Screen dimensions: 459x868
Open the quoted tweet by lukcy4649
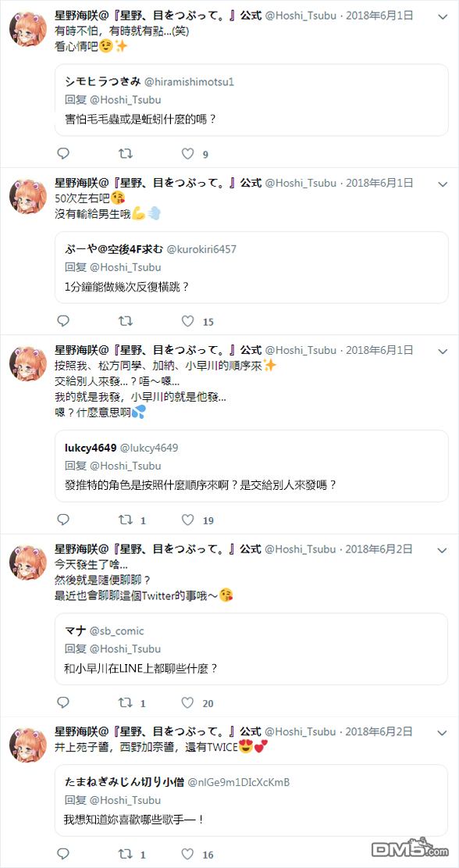251,466
